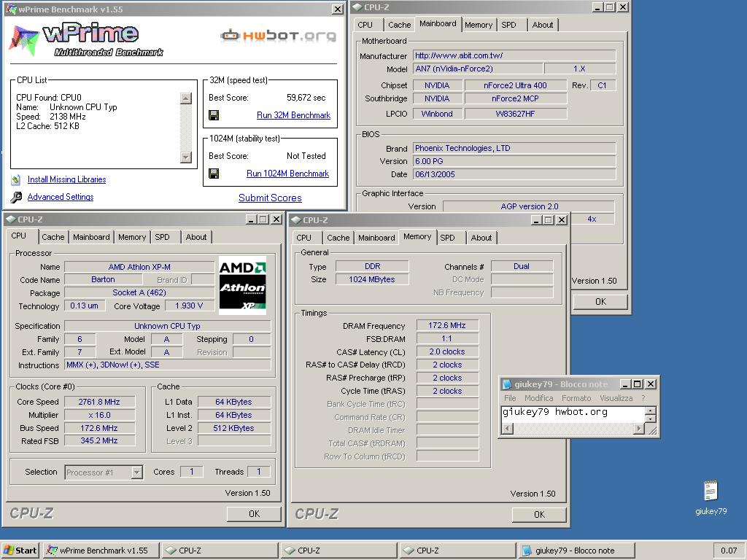The image size is (747, 560).
Task: Select Cache tab in the CPU-Z Mainboard window
Action: click(x=399, y=25)
